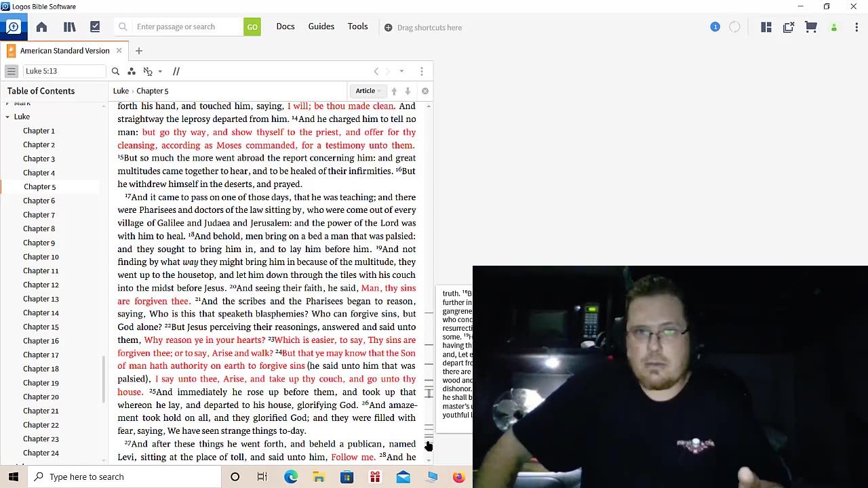Image resolution: width=868 pixels, height=488 pixels.
Task: Open the store shopping cart icon
Action: point(811,27)
